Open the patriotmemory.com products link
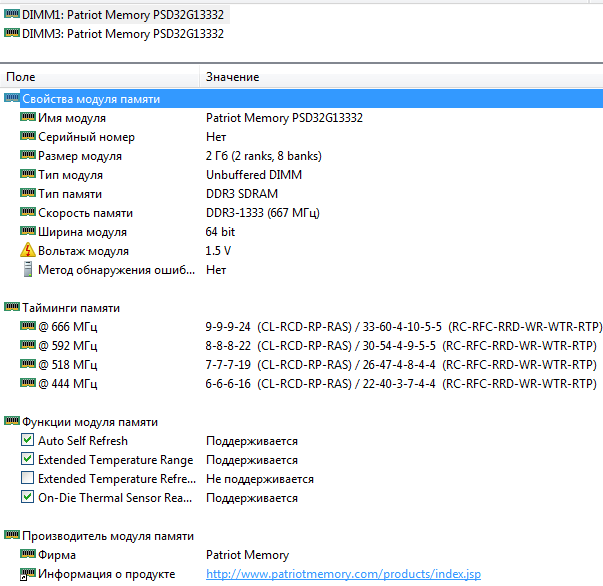The width and height of the screenshot is (603, 586). tap(343, 574)
